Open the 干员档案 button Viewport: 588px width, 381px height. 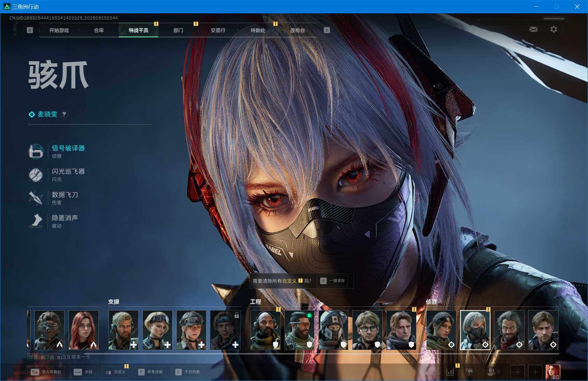point(187,372)
